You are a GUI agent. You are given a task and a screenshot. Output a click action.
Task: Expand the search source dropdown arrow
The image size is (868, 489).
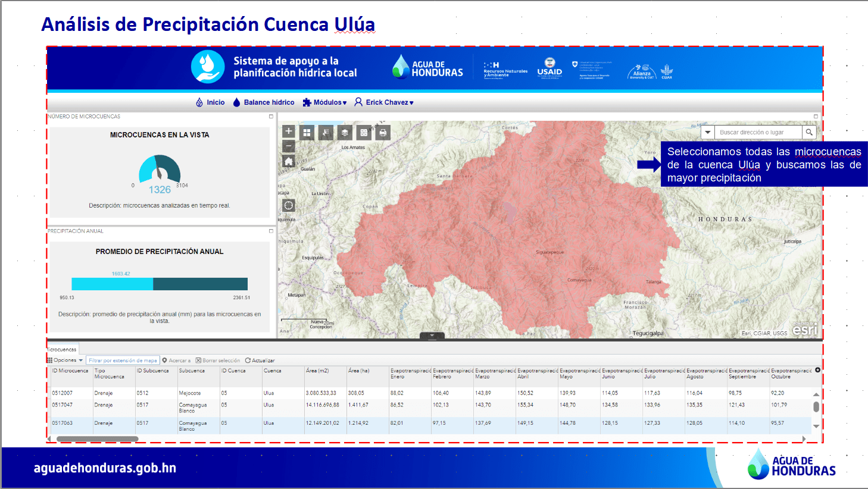point(708,132)
